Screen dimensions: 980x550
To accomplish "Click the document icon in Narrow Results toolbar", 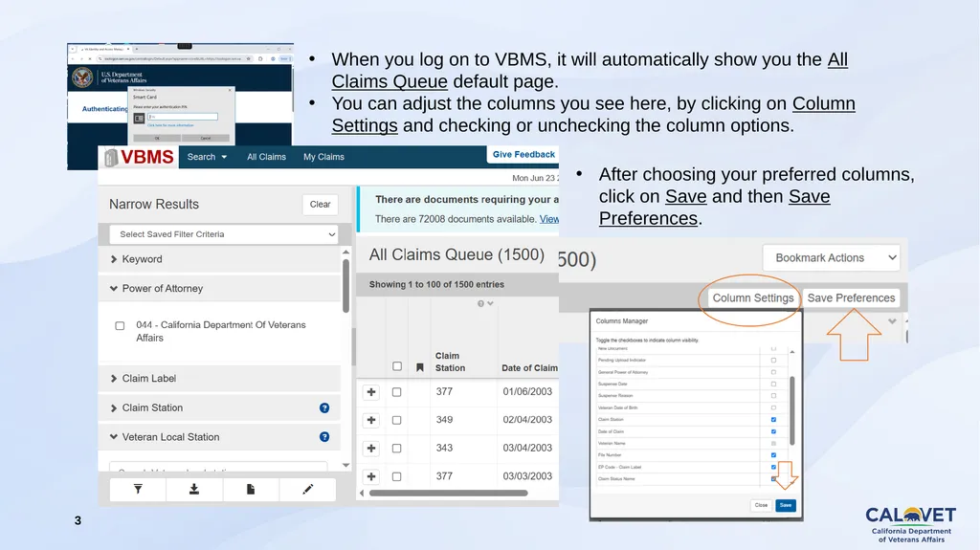I will pyautogui.click(x=251, y=490).
